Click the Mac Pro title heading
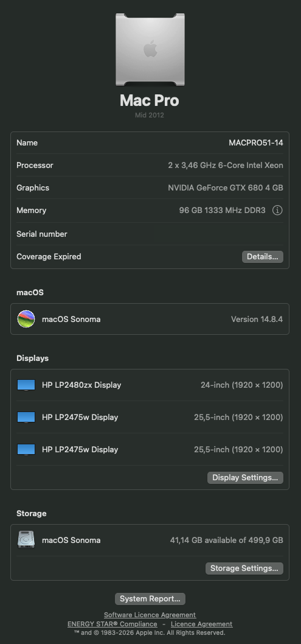 pyautogui.click(x=149, y=100)
